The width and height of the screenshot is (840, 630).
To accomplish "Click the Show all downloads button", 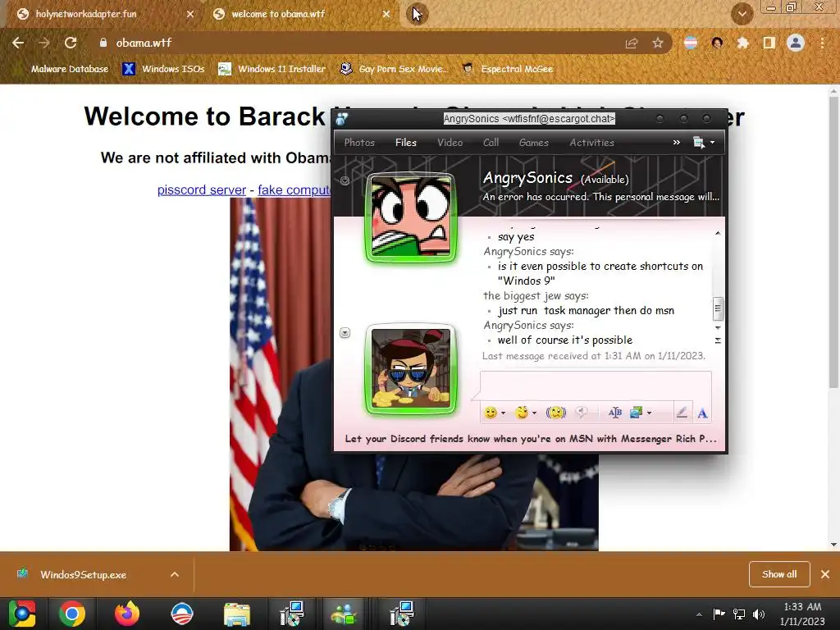I will point(779,574).
